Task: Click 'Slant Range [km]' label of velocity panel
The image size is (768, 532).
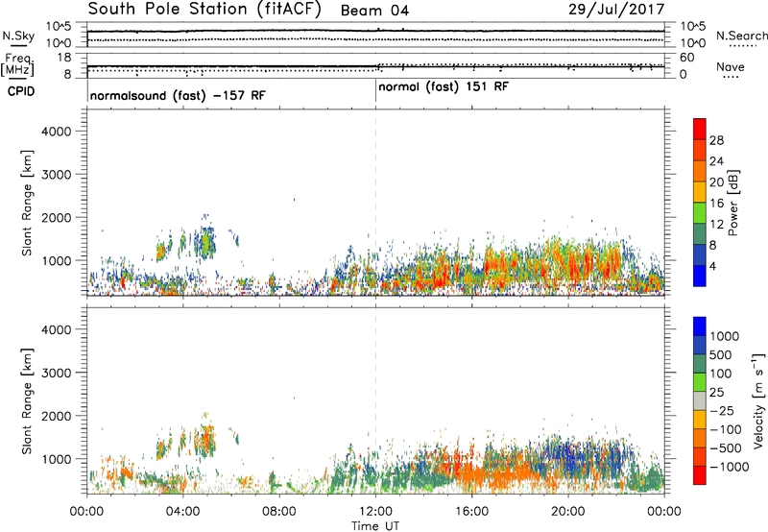Action: (27, 401)
